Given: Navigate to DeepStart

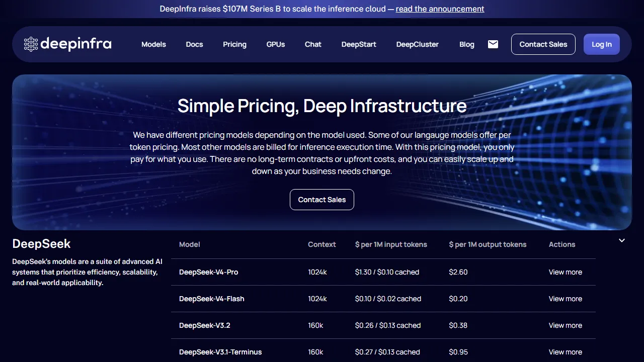Looking at the screenshot, I should 359,44.
